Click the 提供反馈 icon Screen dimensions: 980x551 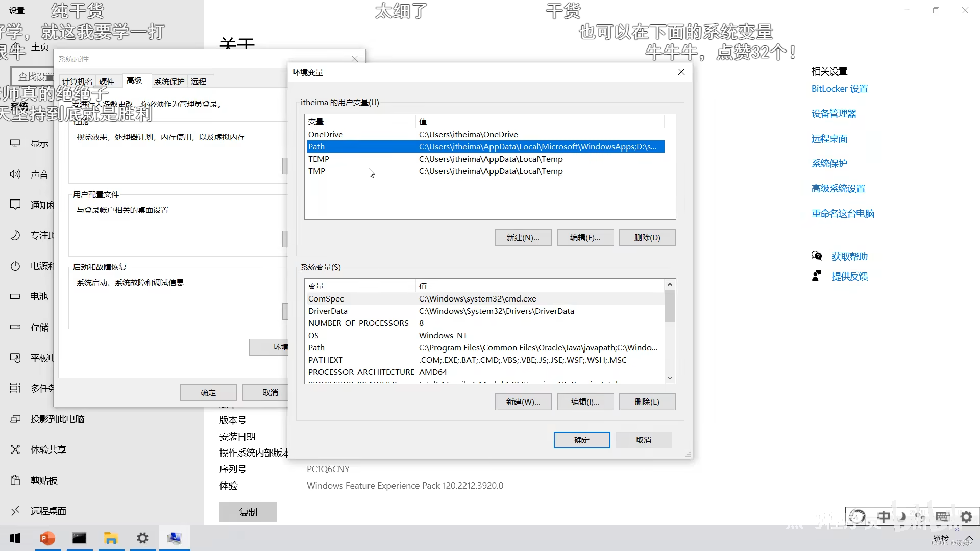tap(816, 275)
